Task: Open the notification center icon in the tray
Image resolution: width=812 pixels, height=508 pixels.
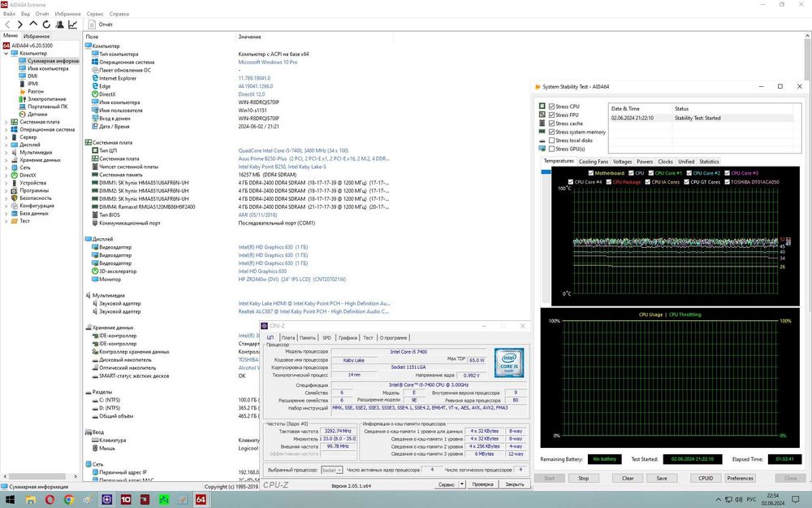Action: (x=796, y=500)
